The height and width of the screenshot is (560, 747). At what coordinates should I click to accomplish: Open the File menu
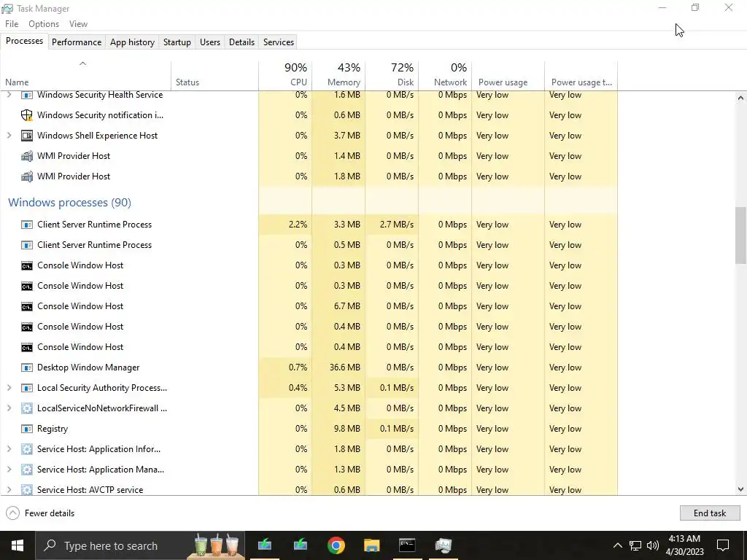point(12,24)
